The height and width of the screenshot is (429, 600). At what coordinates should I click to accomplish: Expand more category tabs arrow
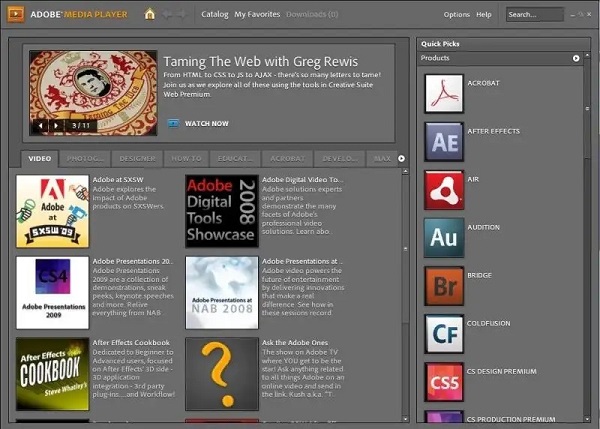tap(401, 158)
